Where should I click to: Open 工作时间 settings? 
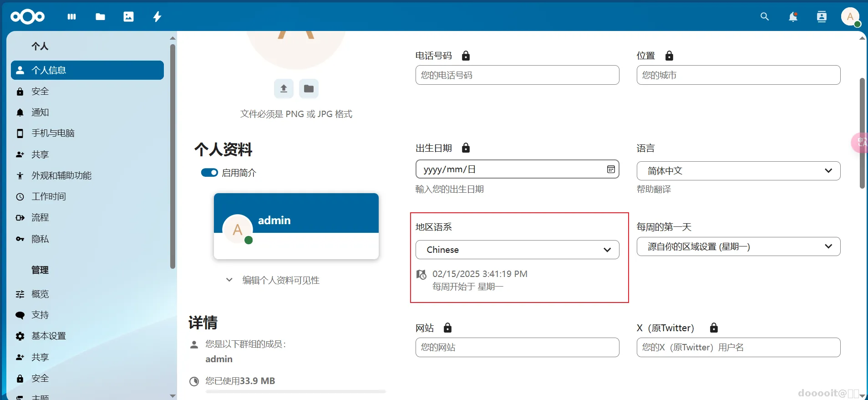pos(87,196)
